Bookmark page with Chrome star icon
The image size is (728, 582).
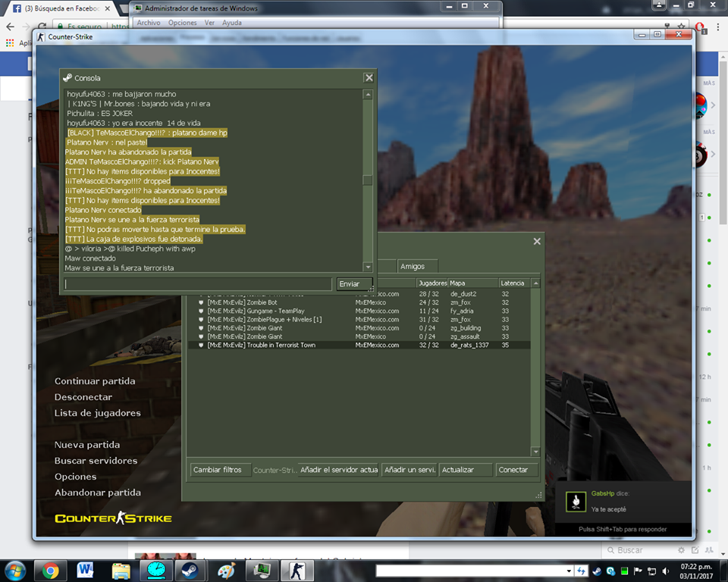pyautogui.click(x=681, y=27)
